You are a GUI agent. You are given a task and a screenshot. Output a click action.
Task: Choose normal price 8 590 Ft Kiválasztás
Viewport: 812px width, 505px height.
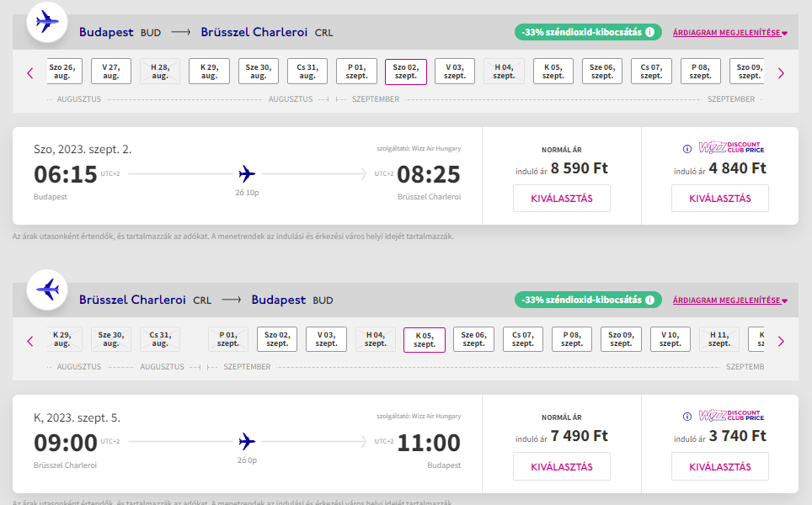pos(561,198)
